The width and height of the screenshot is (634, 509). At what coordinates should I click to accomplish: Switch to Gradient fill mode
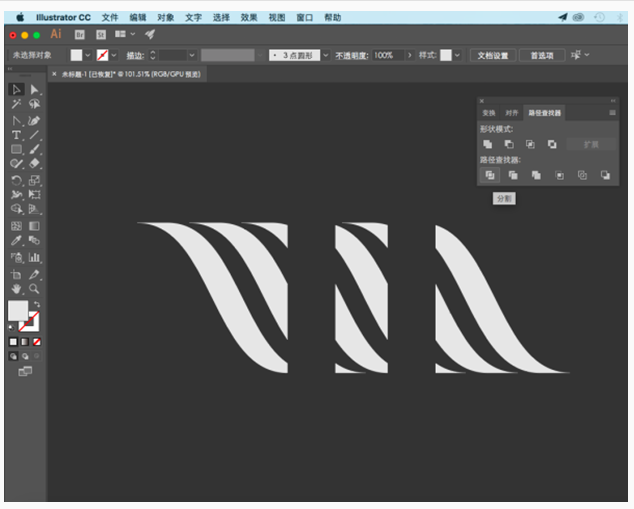coord(25,341)
